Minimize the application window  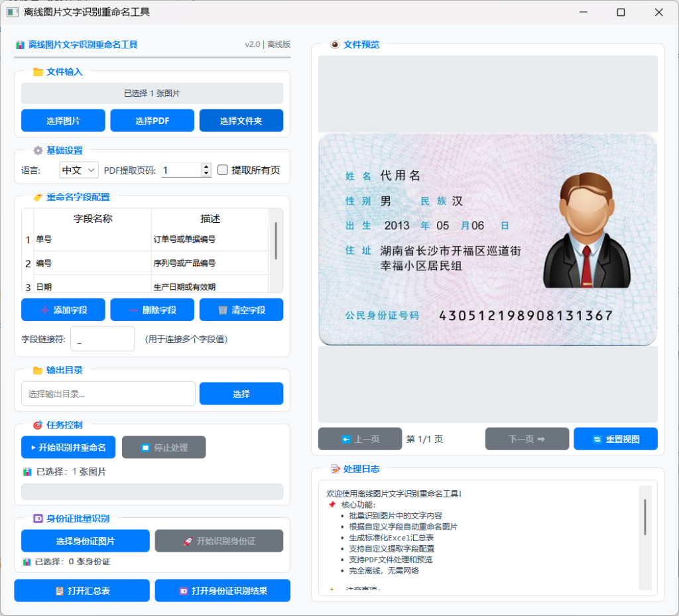(584, 12)
